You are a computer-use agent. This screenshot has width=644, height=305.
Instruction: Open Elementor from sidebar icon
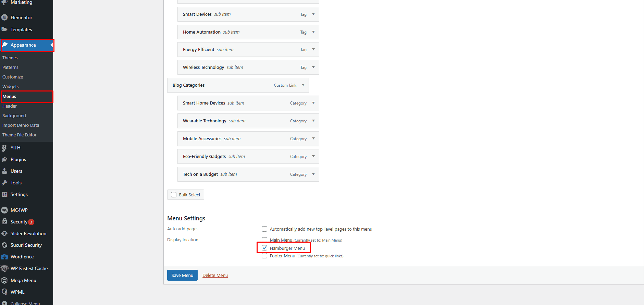(x=4, y=17)
